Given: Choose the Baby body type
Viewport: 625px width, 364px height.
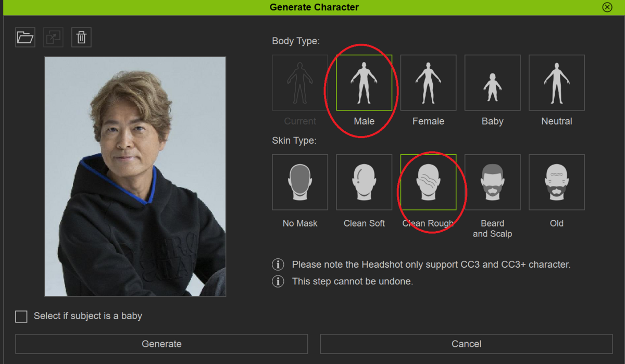Looking at the screenshot, I should [x=492, y=82].
